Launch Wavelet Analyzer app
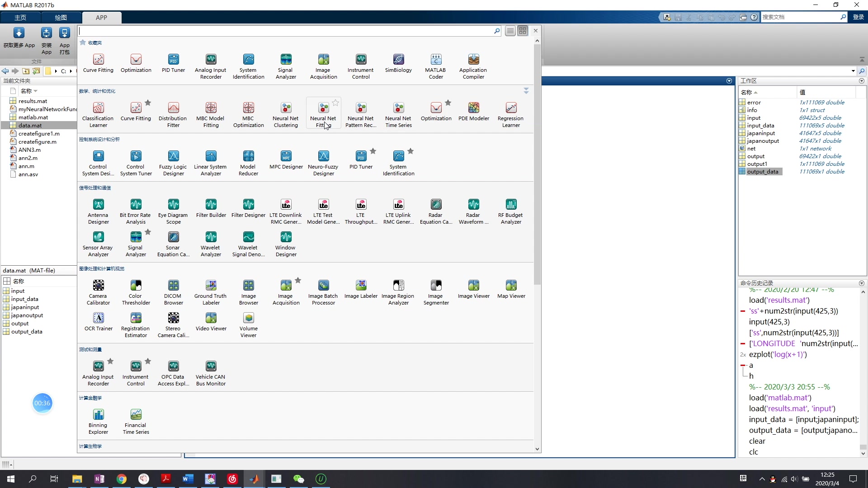 (211, 244)
